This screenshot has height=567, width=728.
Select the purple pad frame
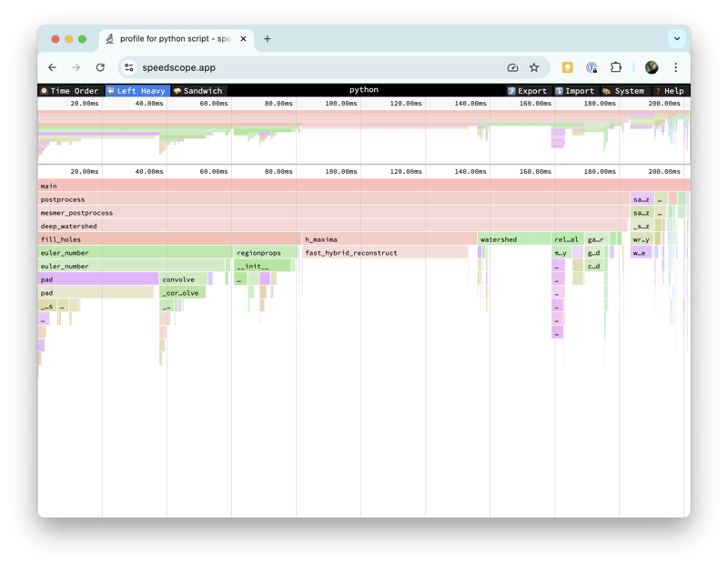98,279
